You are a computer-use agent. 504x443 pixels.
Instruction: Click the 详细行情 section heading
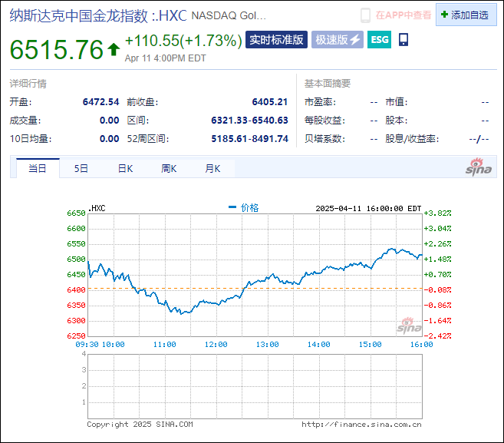coord(28,84)
